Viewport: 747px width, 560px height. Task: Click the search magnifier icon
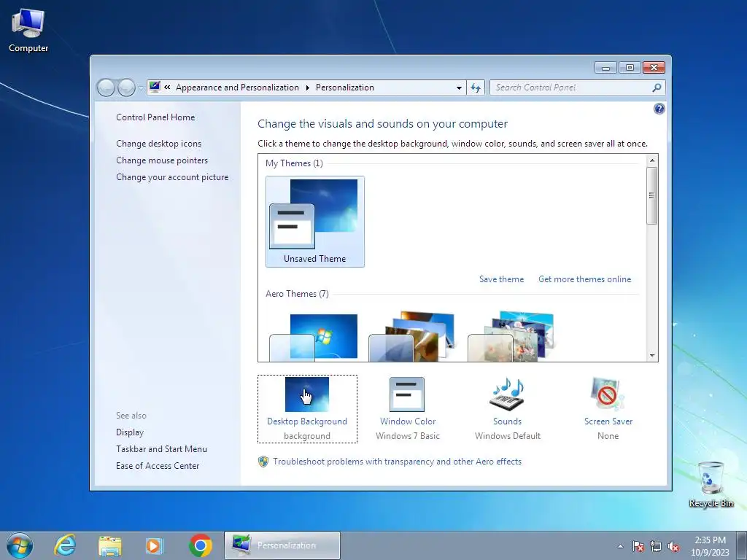click(657, 87)
